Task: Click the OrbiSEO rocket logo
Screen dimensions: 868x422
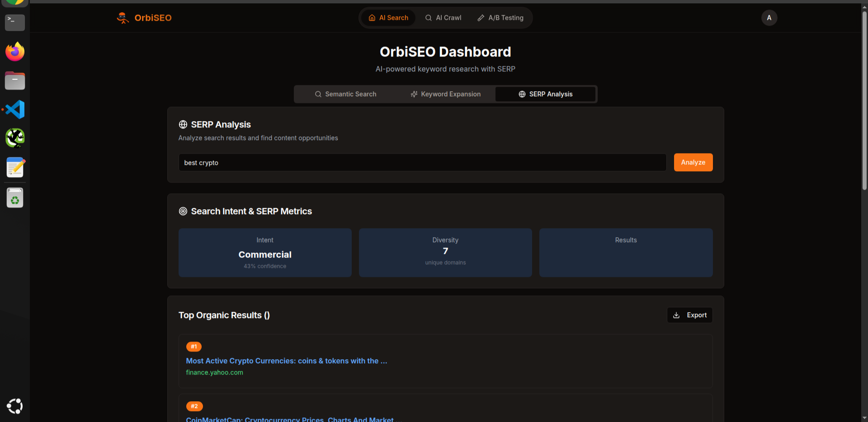Action: coord(122,18)
